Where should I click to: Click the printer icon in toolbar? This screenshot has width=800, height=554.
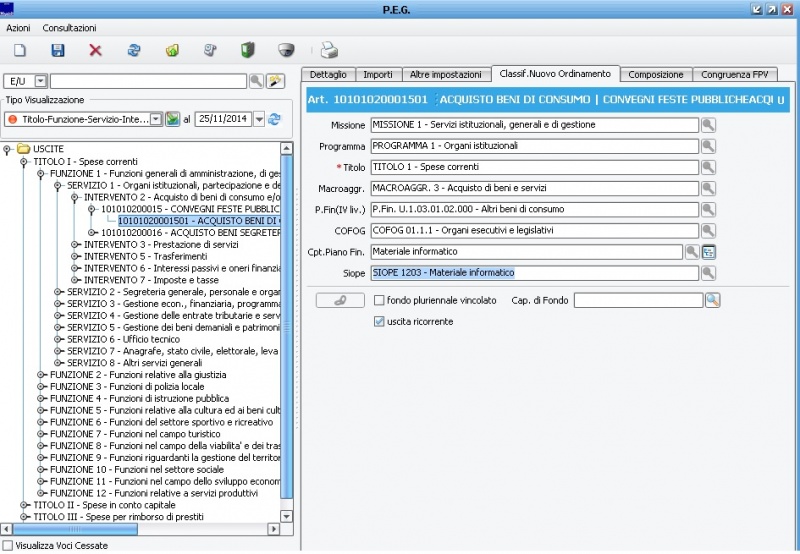pos(329,50)
